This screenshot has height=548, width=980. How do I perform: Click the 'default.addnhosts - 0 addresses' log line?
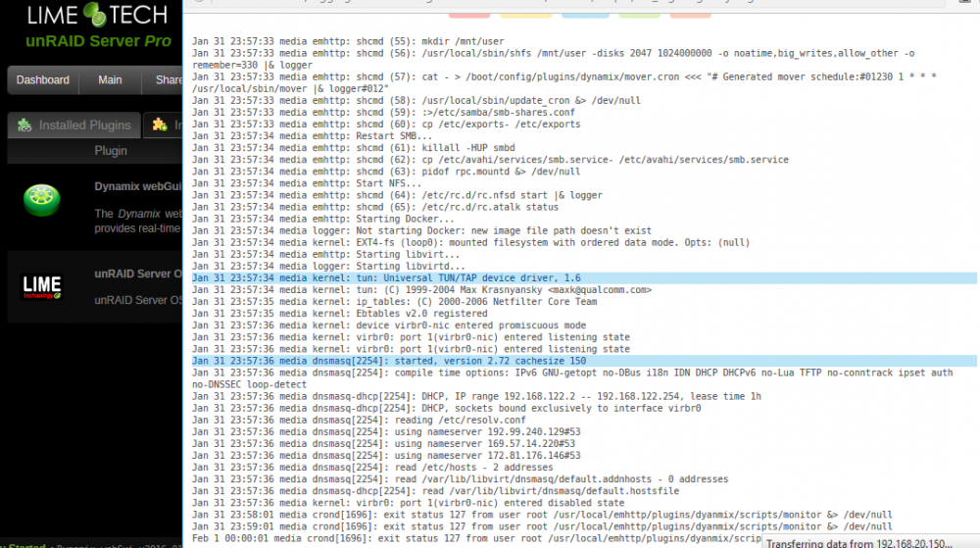point(460,480)
